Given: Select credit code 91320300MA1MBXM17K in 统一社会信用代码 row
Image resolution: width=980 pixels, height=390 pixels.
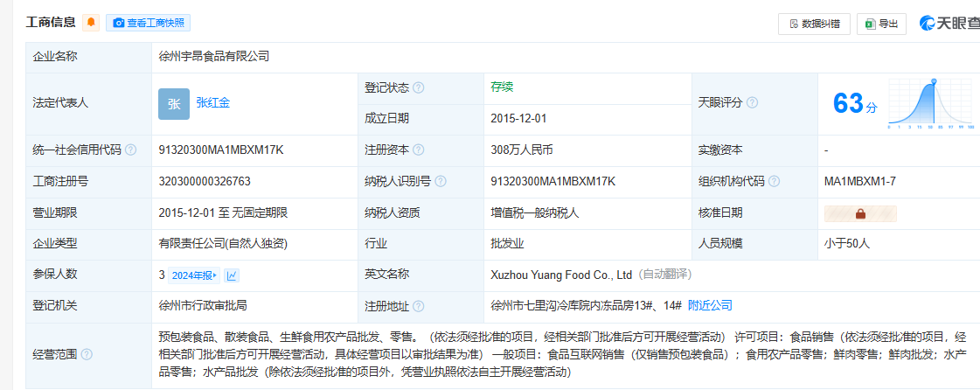Looking at the screenshot, I should [x=221, y=150].
